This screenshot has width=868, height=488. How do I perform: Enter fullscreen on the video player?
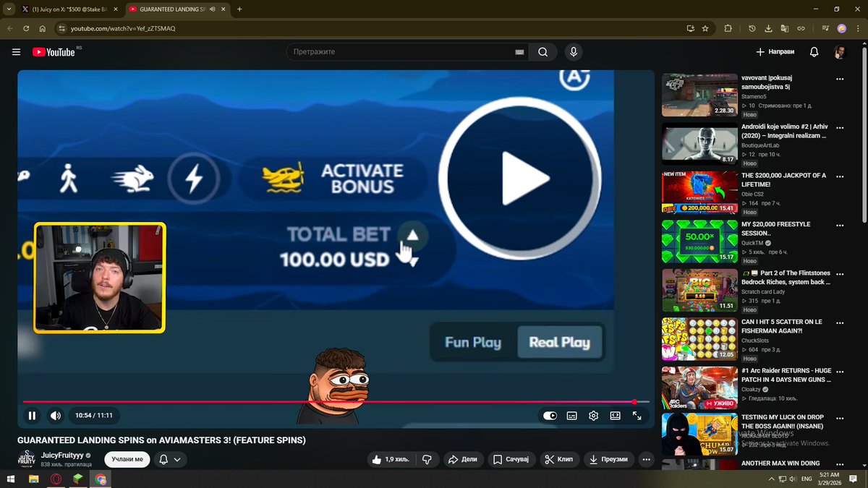[637, 416]
